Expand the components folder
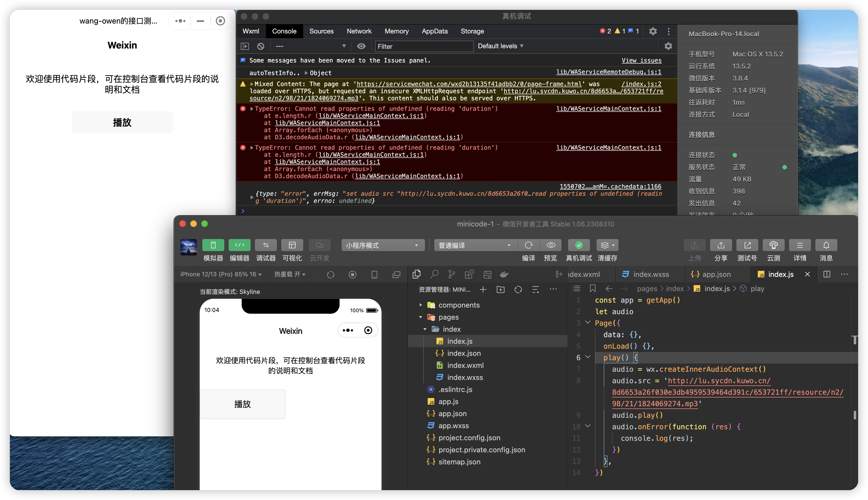This screenshot has width=868, height=500. tap(458, 305)
